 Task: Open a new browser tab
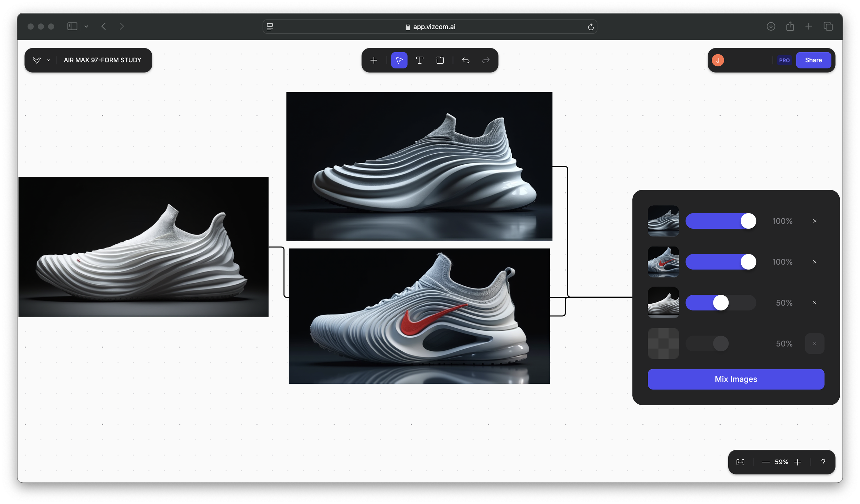(809, 26)
